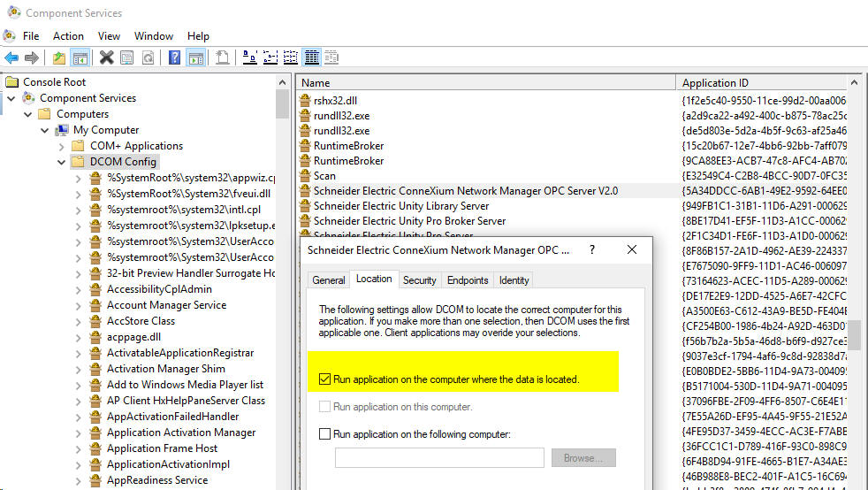Switch to Detail view icon
The width and height of the screenshot is (868, 490).
(312, 57)
